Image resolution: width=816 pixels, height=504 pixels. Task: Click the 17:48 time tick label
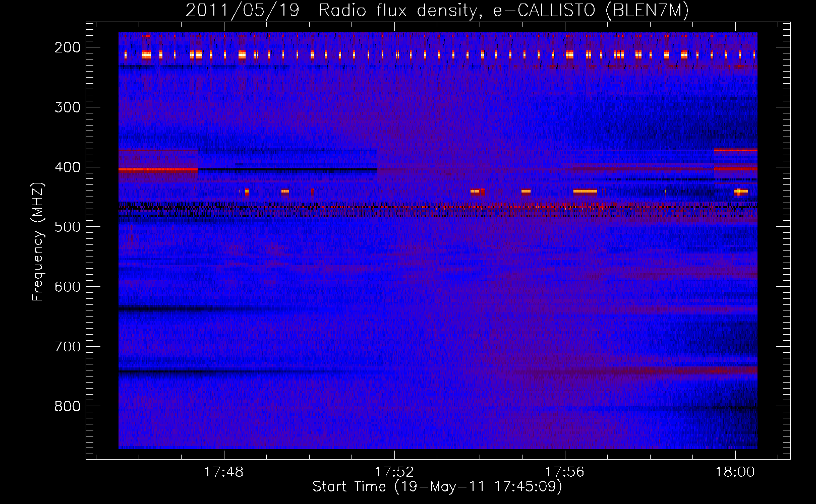click(223, 472)
